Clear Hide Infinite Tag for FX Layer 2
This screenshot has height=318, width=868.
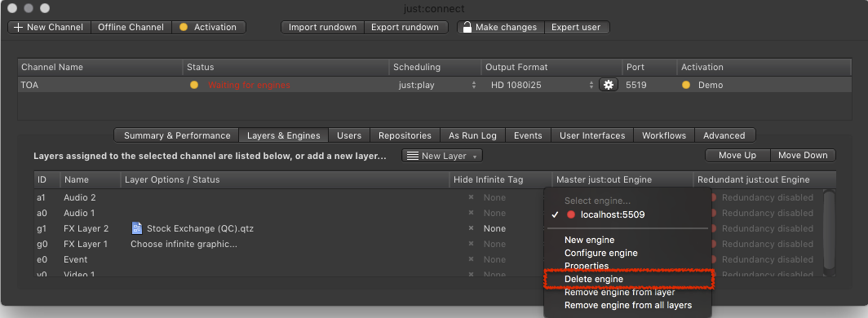click(471, 228)
